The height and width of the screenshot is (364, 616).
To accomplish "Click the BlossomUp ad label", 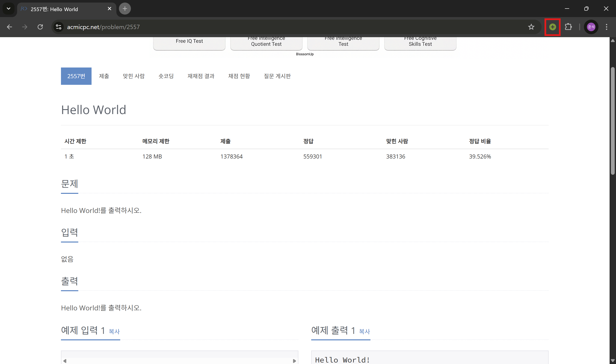I will click(x=305, y=54).
